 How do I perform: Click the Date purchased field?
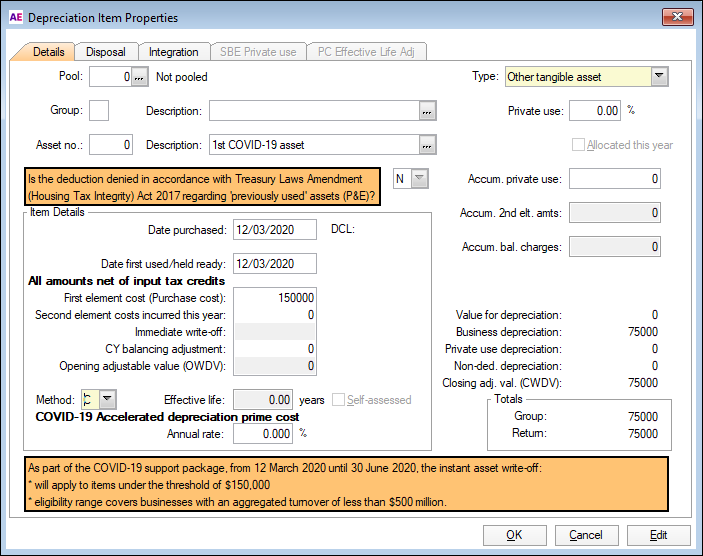pyautogui.click(x=274, y=230)
